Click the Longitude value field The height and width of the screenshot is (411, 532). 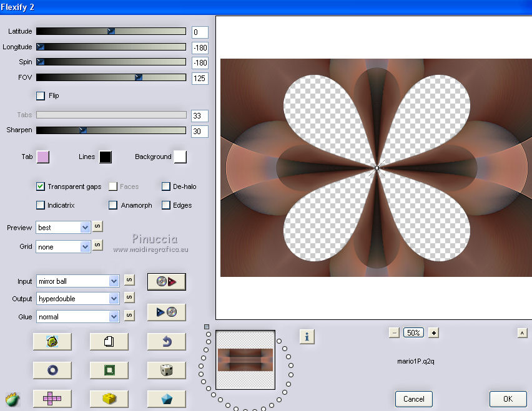pyautogui.click(x=200, y=48)
